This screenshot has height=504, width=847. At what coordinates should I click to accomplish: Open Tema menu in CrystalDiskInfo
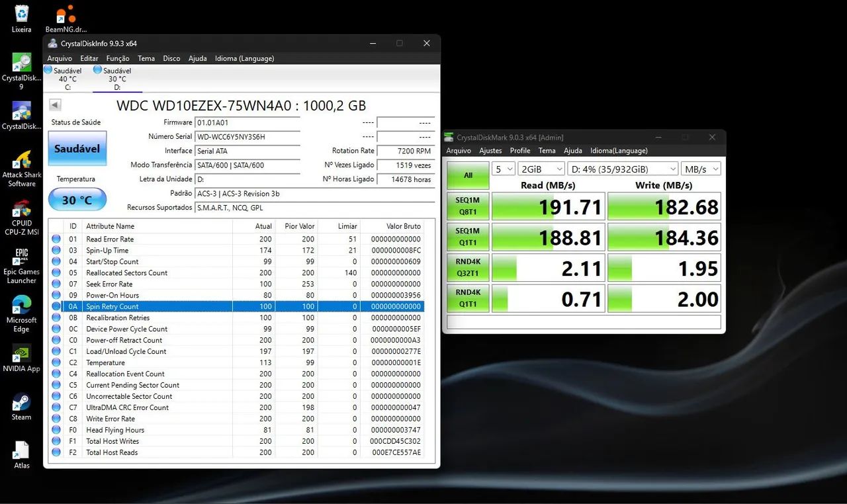coord(146,58)
